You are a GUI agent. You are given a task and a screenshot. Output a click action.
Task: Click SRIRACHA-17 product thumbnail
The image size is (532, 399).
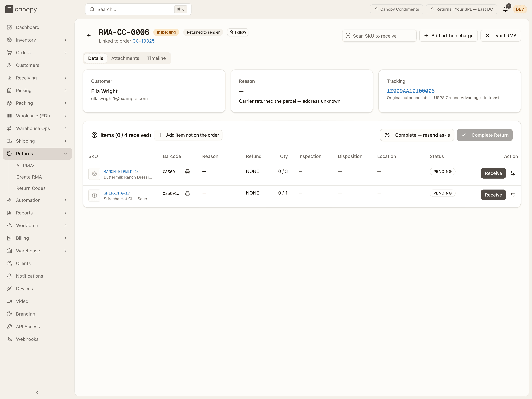click(94, 196)
